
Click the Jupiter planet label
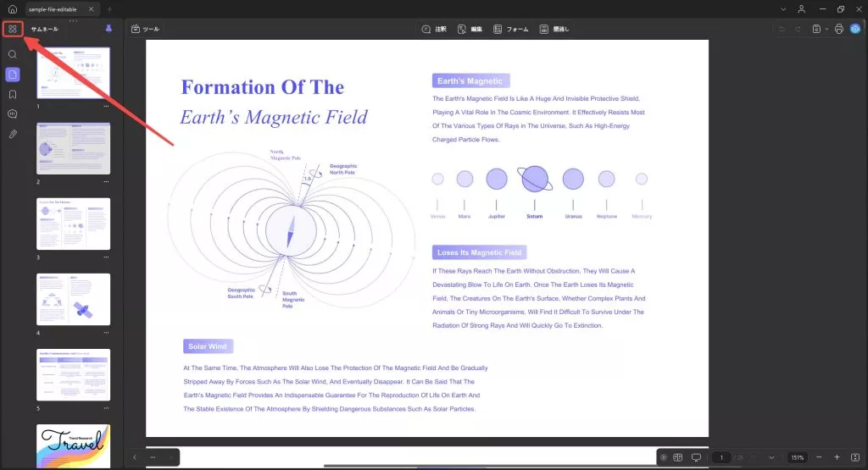(x=497, y=216)
